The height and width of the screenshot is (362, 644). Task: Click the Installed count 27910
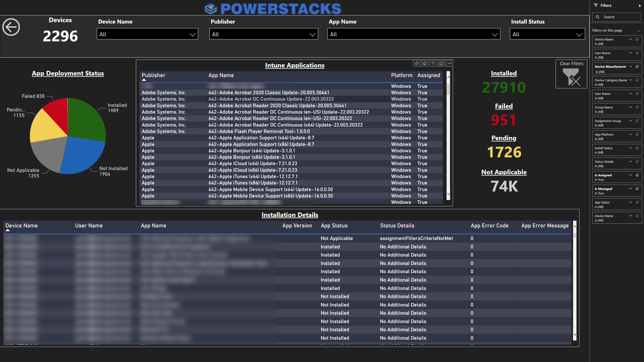[x=504, y=87]
